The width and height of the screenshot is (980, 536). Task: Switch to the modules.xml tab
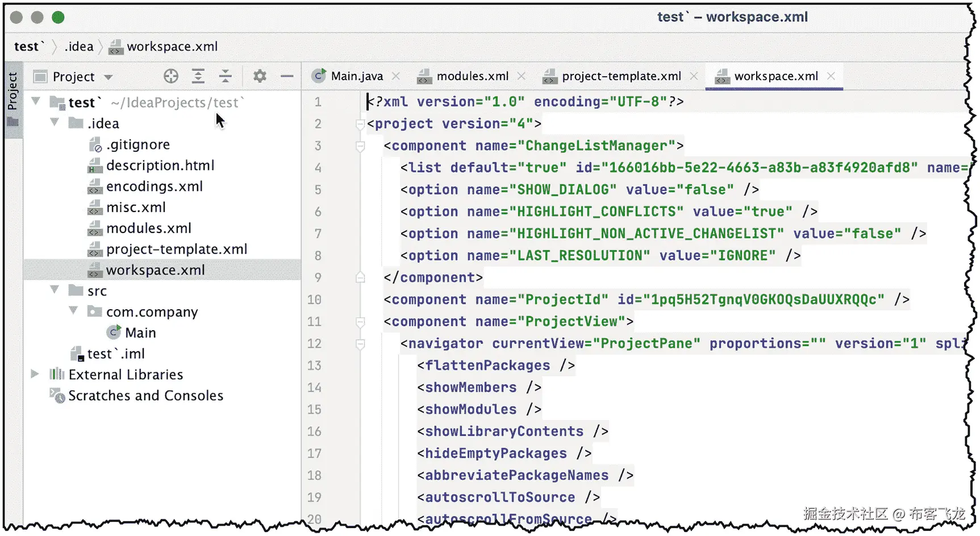[x=472, y=76]
